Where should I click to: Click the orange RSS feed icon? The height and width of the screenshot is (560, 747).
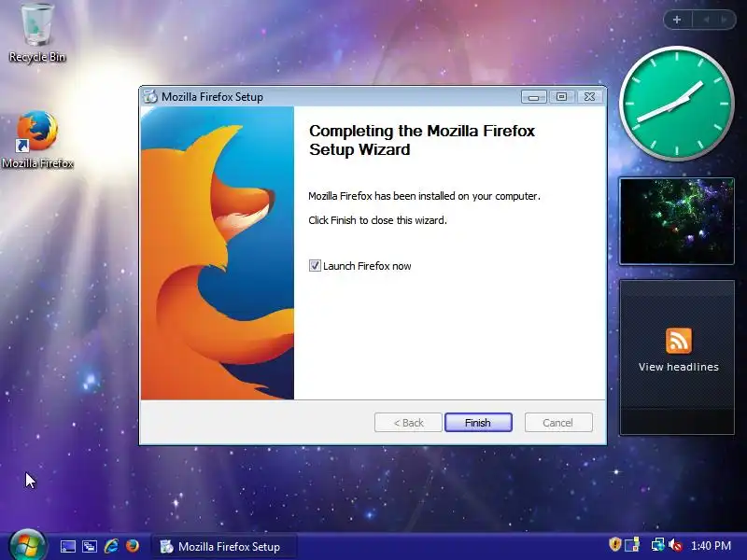pyautogui.click(x=679, y=341)
